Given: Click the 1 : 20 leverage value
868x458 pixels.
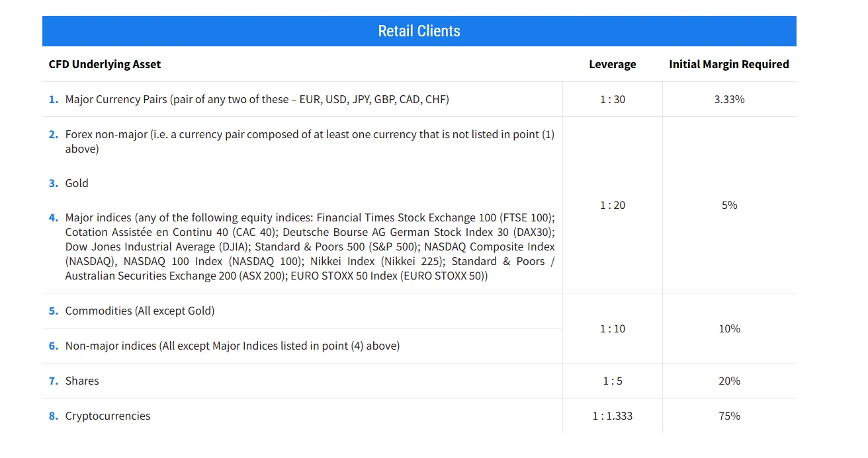Looking at the screenshot, I should [x=613, y=205].
